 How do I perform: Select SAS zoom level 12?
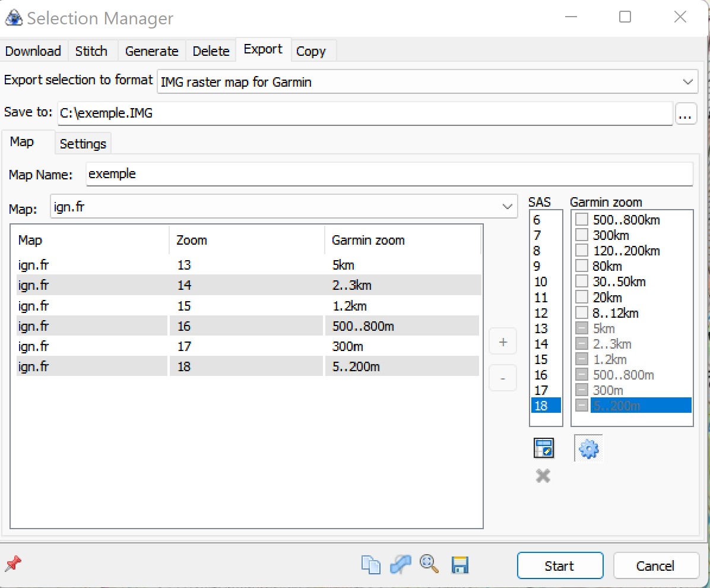546,312
